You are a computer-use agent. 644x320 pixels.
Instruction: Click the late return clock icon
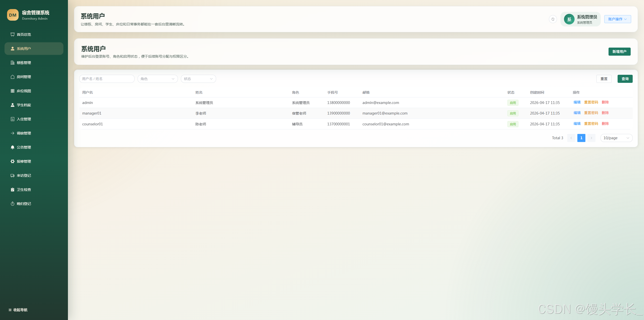[12, 204]
